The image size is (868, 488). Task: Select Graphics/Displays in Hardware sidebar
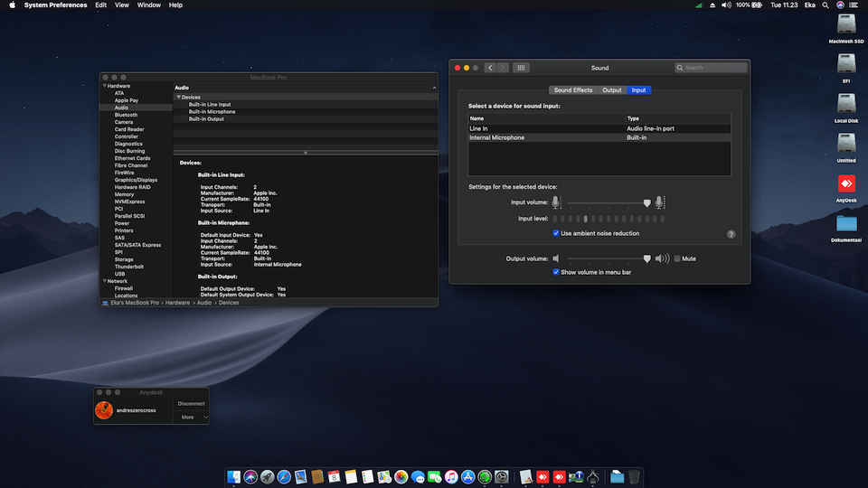pos(136,180)
